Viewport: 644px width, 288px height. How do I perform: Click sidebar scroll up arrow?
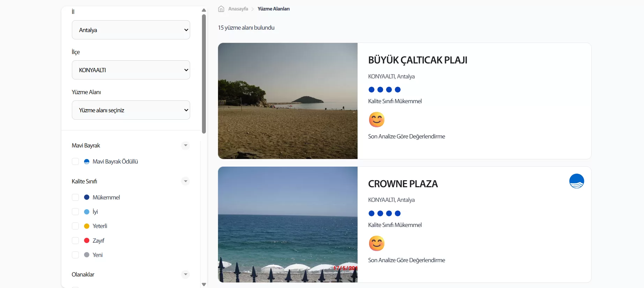coord(204,10)
